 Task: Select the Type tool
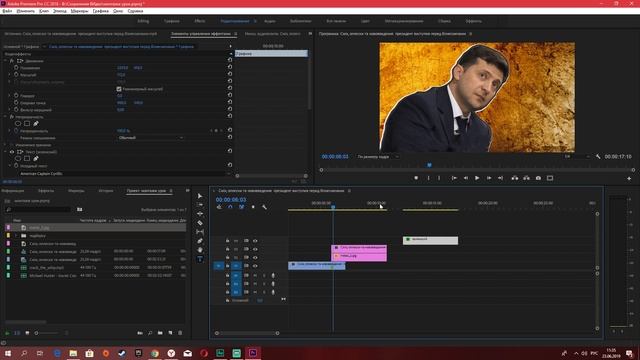pos(200,259)
